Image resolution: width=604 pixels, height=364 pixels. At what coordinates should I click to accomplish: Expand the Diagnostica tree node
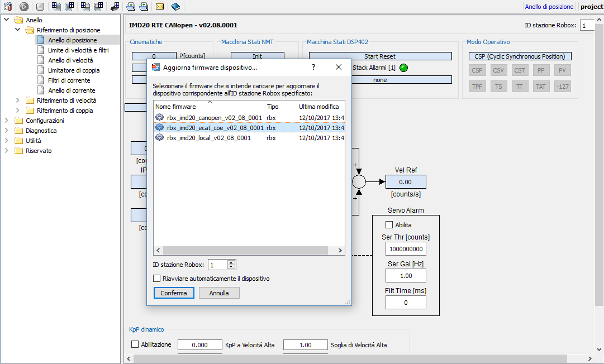click(7, 130)
